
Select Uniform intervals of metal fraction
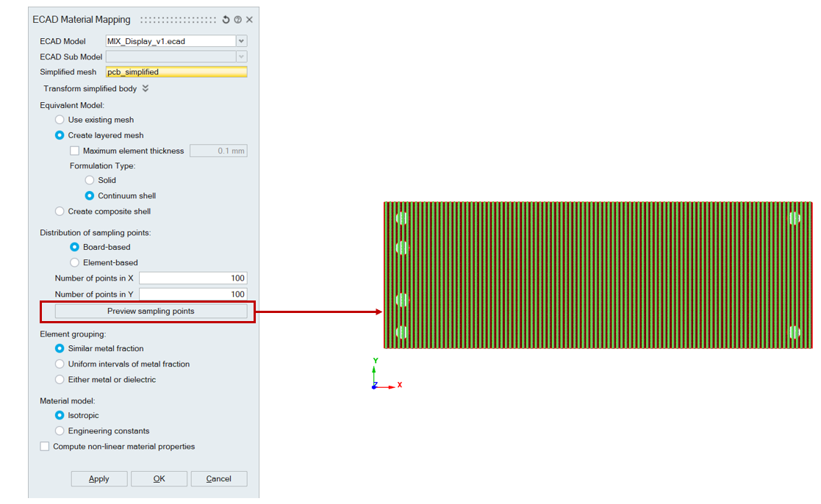(60, 364)
